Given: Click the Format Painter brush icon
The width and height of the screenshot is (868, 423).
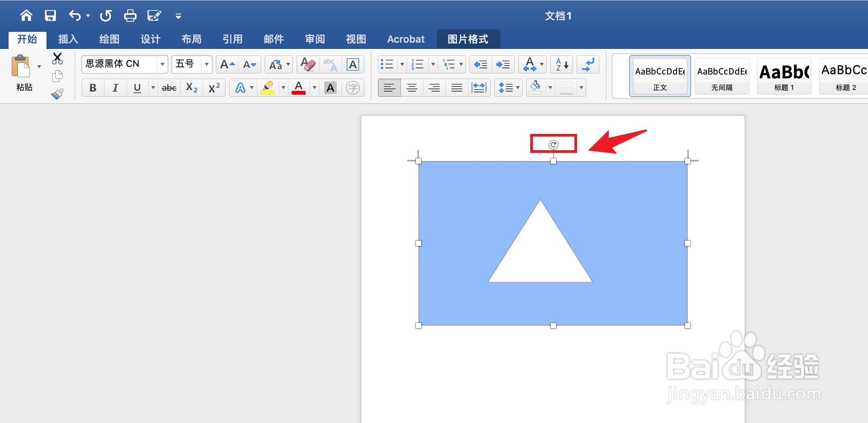Looking at the screenshot, I should (57, 94).
